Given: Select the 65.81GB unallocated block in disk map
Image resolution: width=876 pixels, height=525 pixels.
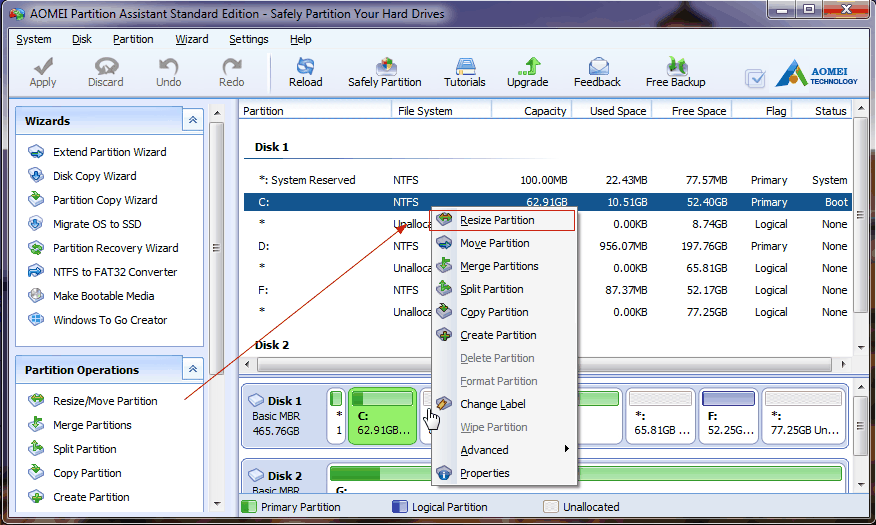Looking at the screenshot, I should (661, 416).
